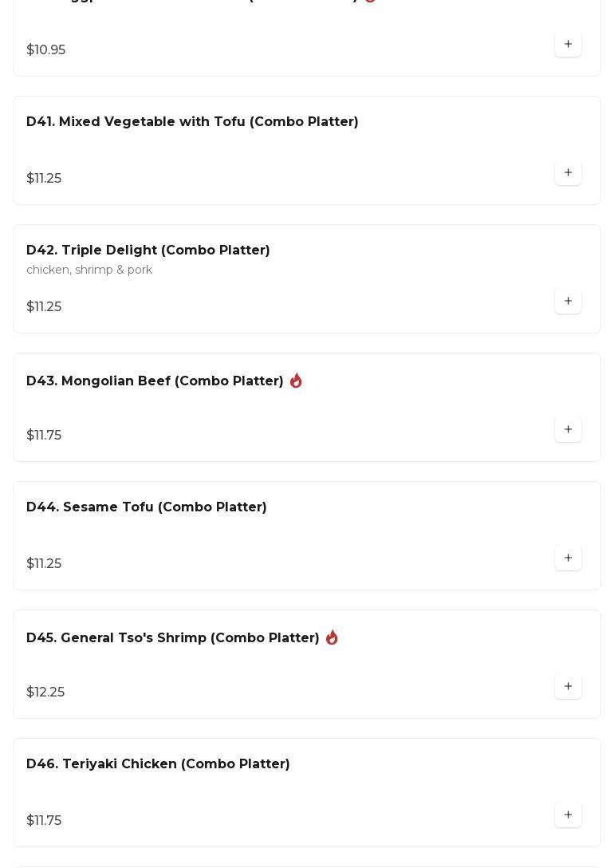Click the $12.25 price on General Tso's Shrimp

pos(45,692)
